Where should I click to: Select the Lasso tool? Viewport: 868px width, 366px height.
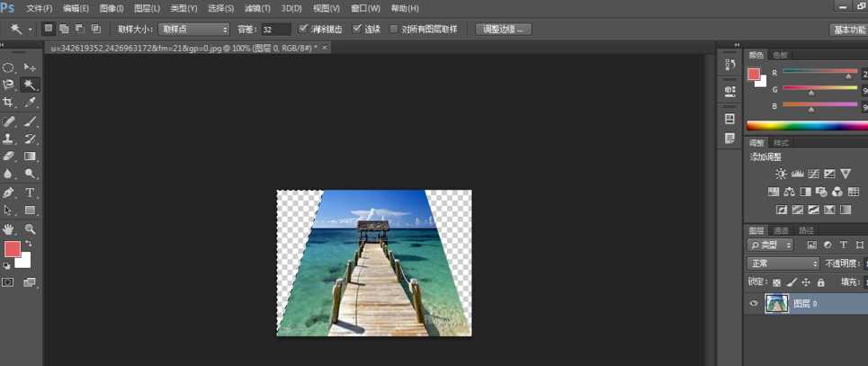(x=9, y=85)
